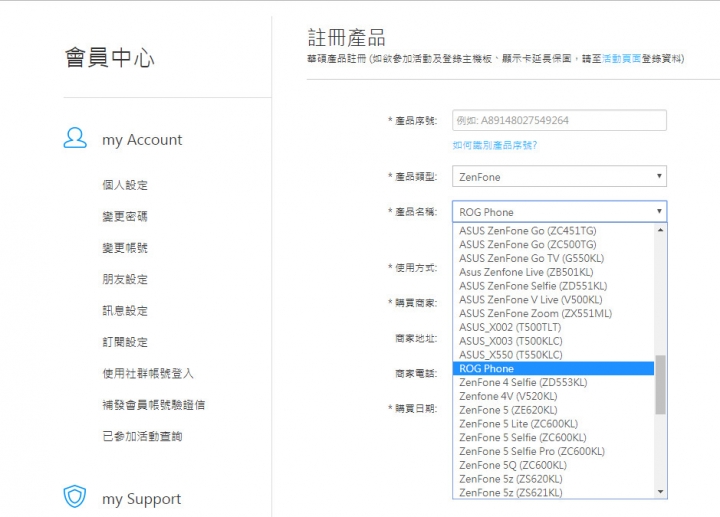The width and height of the screenshot is (720, 517).
Task: Collapse the 產品名稱 ROG Phone dropdown
Action: (559, 212)
